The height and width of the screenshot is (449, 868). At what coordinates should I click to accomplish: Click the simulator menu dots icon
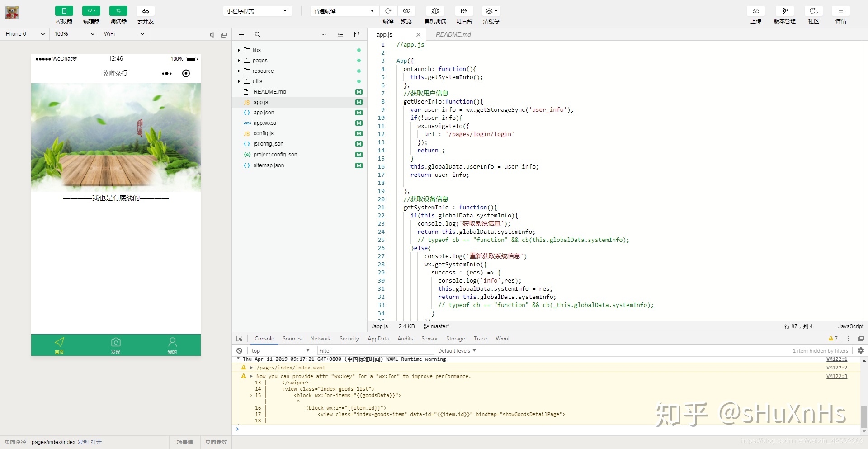point(167,73)
